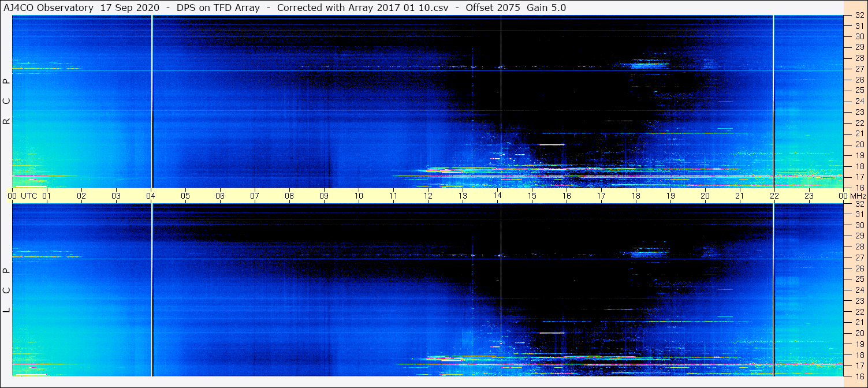Click the 09 hour label on time axis
The width and height of the screenshot is (868, 388).
324,196
